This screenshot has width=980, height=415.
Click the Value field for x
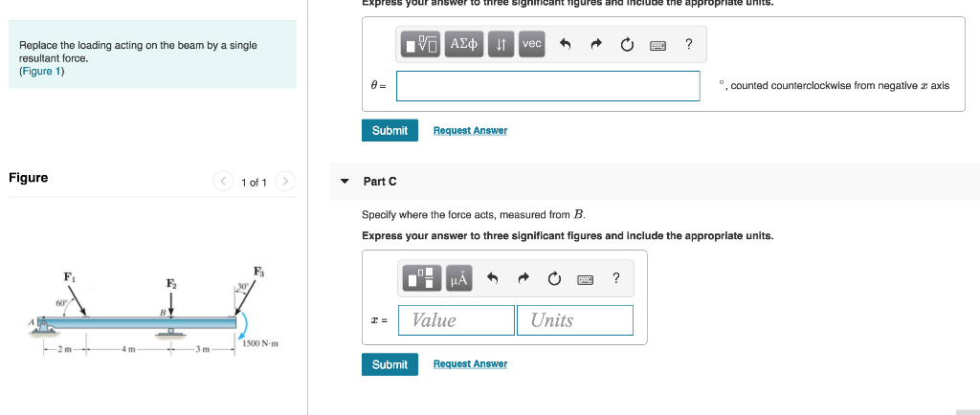457,320
